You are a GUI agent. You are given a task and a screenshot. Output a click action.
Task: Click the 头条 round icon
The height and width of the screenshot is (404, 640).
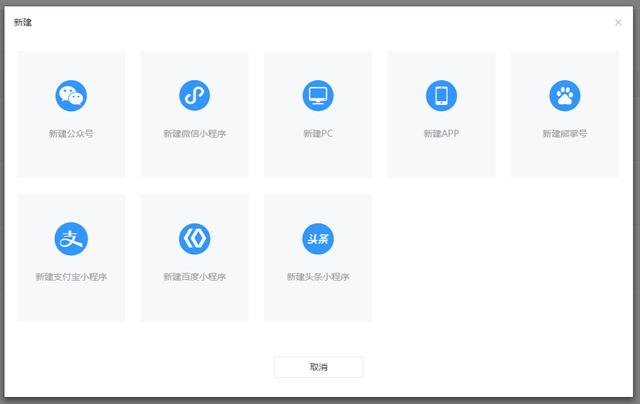tap(318, 239)
